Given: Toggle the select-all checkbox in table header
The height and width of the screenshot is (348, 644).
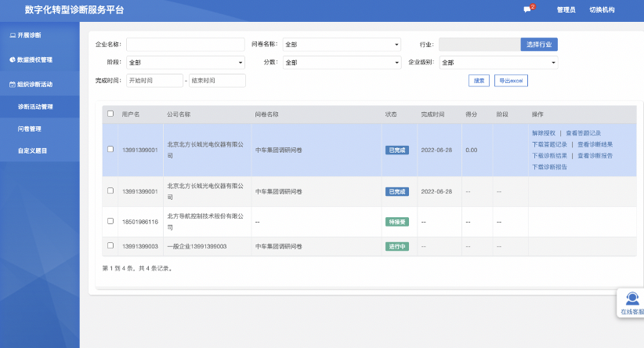Looking at the screenshot, I should pos(110,114).
